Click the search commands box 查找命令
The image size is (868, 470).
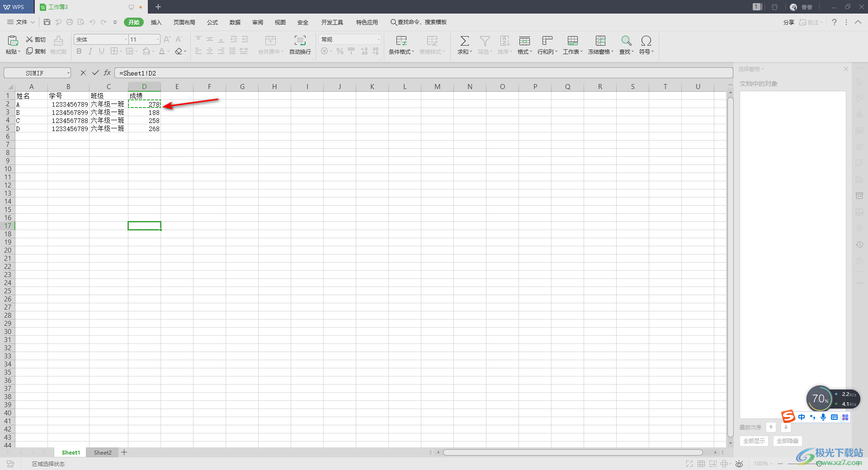pyautogui.click(x=419, y=22)
